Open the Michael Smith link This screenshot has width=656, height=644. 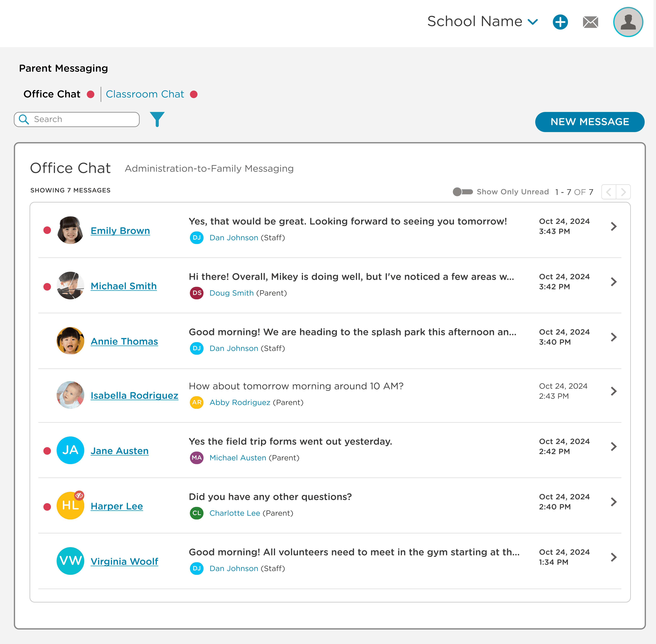click(123, 286)
